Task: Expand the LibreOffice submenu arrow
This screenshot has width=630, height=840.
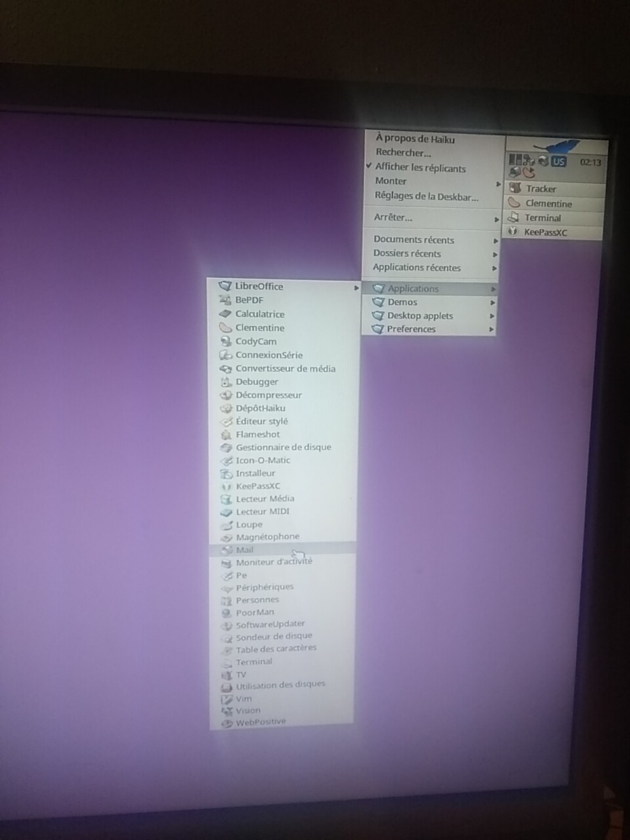Action: [356, 287]
